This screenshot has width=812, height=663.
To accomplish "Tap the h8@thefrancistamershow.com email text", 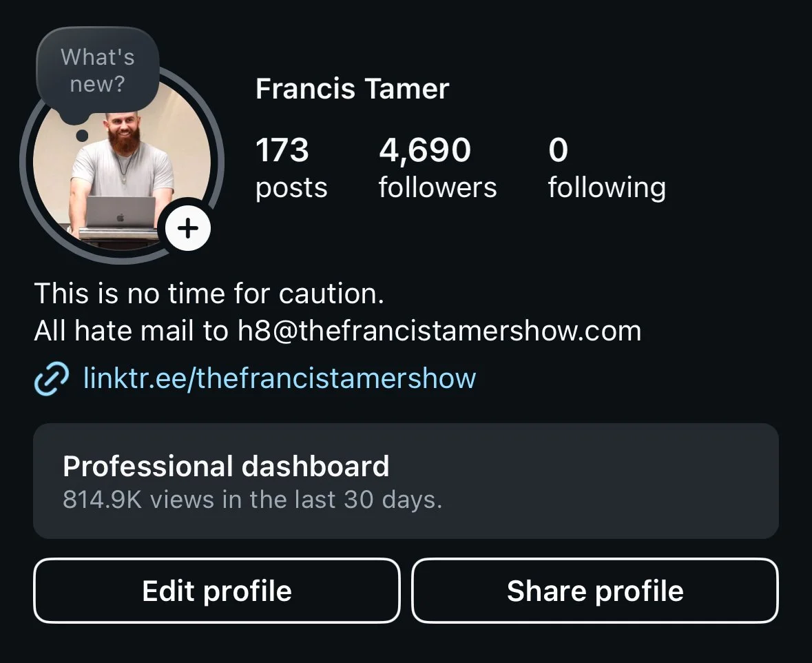I will click(439, 331).
